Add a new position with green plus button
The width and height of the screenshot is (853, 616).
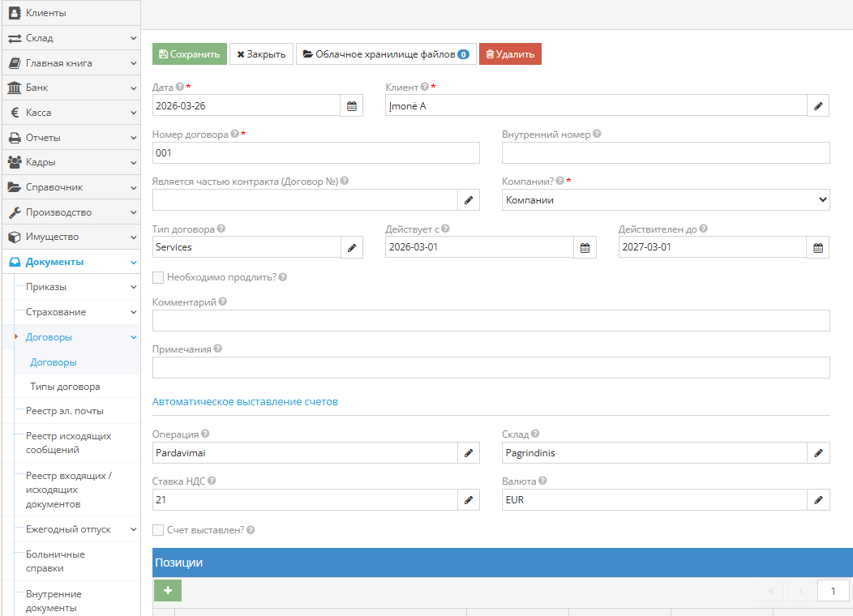pos(167,591)
